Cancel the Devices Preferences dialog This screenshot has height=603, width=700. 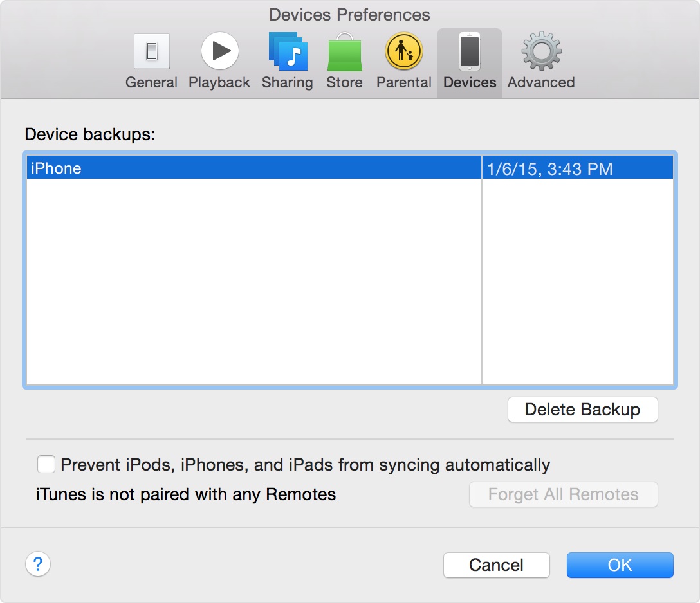tap(496, 565)
